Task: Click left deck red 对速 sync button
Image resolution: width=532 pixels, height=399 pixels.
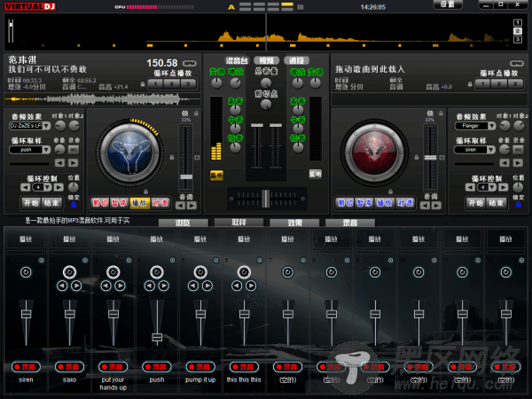Action: coord(160,203)
